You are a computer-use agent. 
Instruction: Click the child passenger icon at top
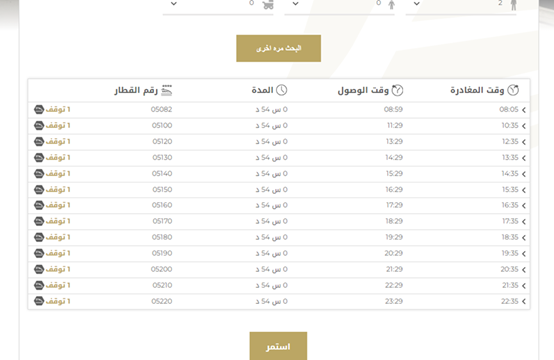pos(391,5)
